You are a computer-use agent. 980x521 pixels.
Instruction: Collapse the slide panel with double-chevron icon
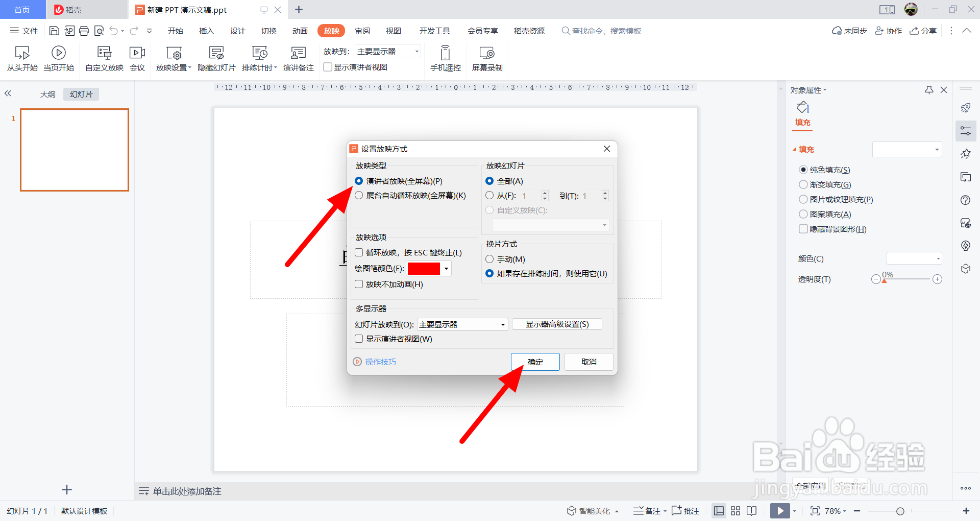click(8, 93)
